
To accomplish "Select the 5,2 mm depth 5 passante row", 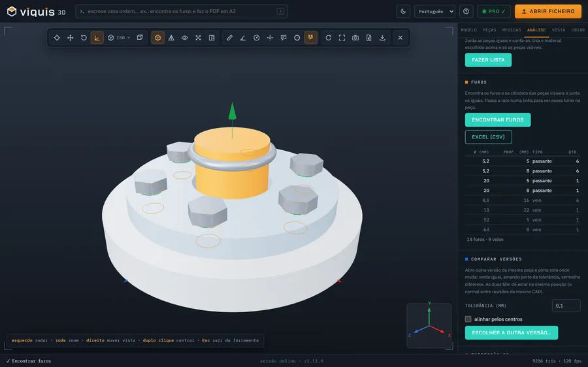I will coord(523,161).
